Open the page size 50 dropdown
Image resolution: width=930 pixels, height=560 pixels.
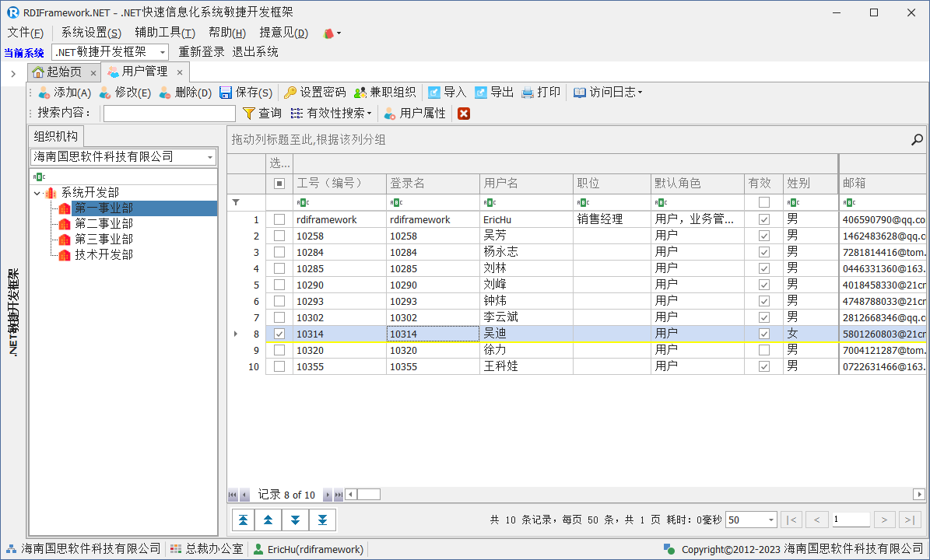click(770, 520)
